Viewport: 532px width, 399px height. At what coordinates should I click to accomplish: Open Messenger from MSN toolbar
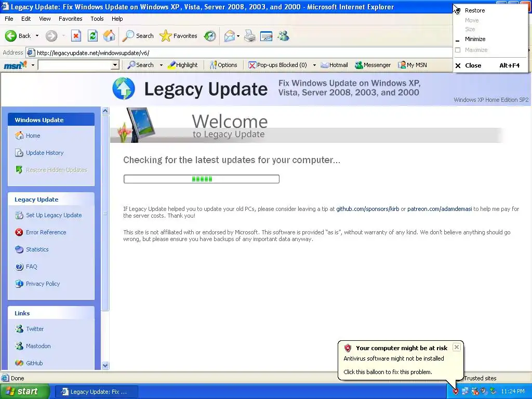pos(373,65)
